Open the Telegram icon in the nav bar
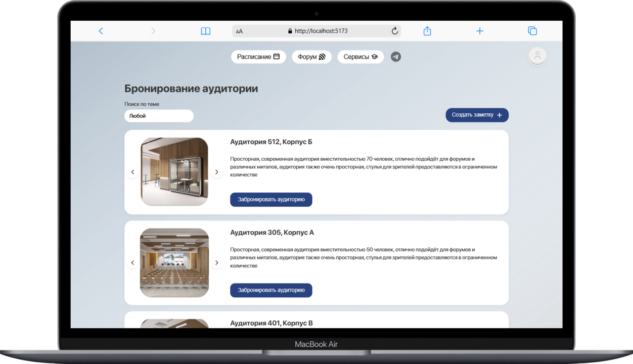This screenshot has height=364, width=633. (396, 57)
